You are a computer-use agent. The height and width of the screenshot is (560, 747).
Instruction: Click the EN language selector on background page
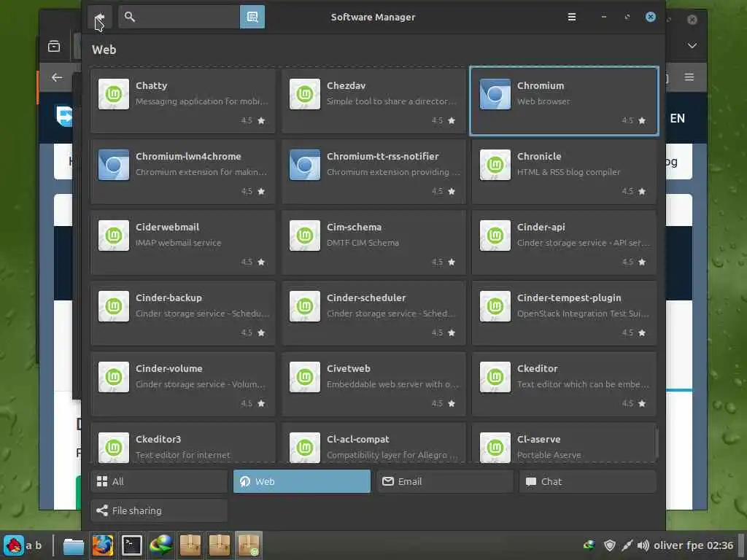(x=678, y=119)
